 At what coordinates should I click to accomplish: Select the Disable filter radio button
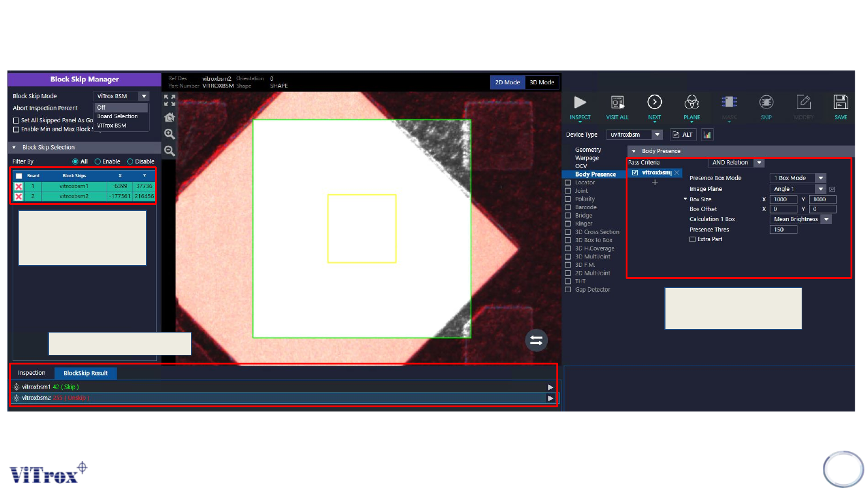[x=130, y=161]
